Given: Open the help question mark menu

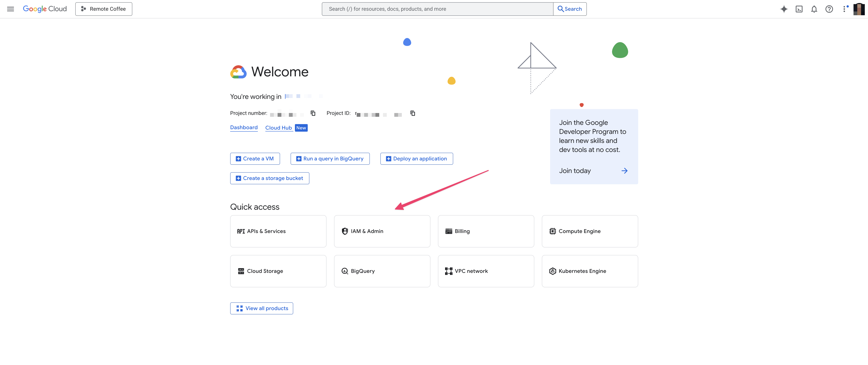Looking at the screenshot, I should [x=829, y=9].
